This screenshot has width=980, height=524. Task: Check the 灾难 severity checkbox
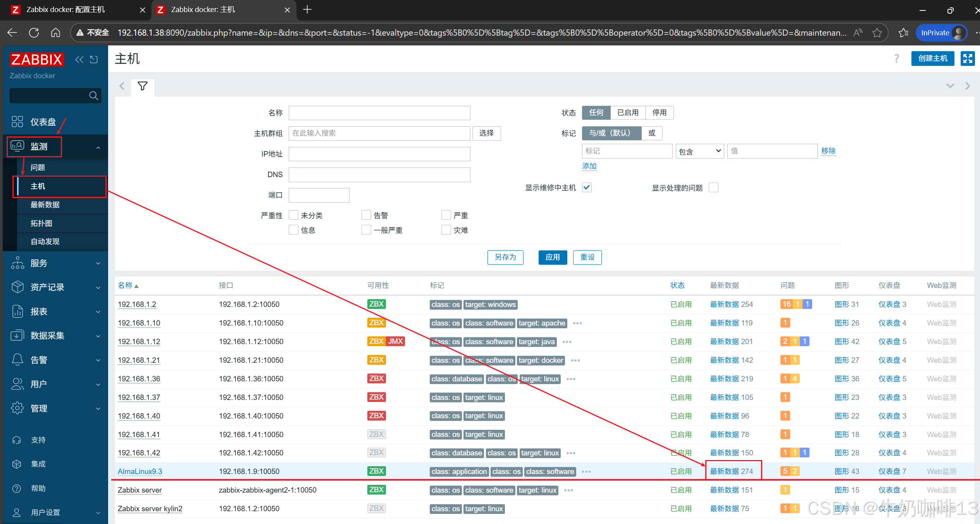pos(446,230)
